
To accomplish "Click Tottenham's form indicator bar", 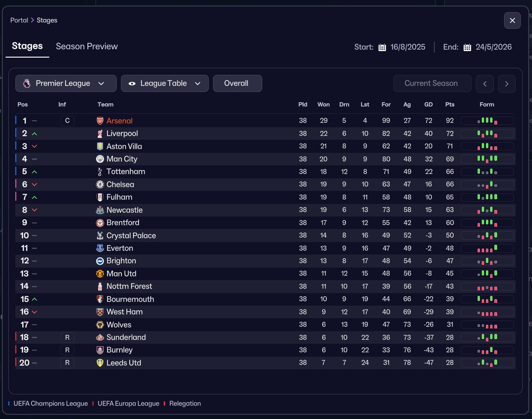I will pos(487,172).
